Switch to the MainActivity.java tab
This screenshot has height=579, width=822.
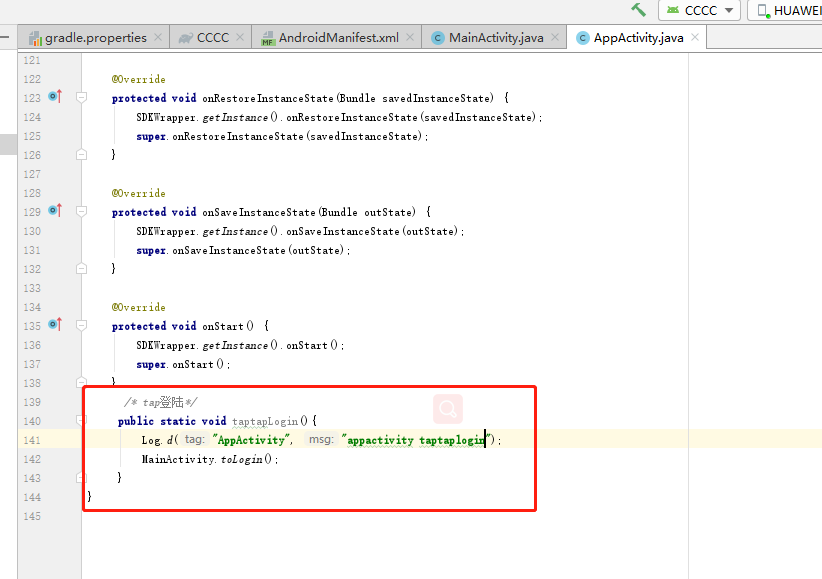496,38
